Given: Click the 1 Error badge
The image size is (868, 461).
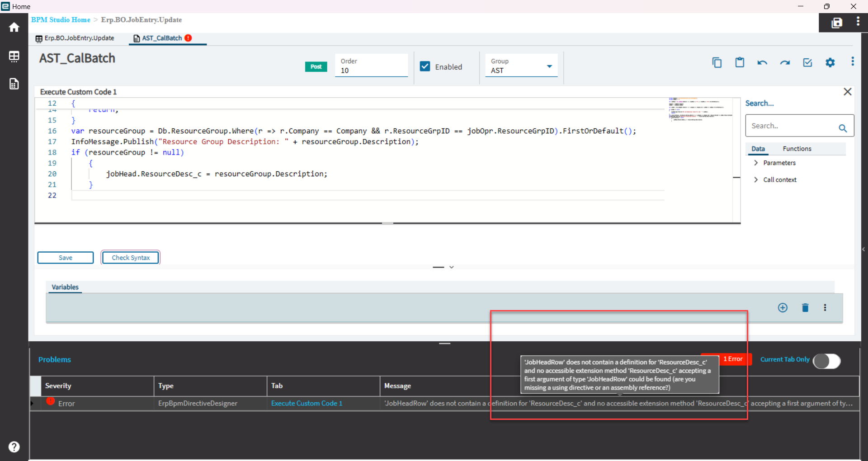Looking at the screenshot, I should click(732, 359).
